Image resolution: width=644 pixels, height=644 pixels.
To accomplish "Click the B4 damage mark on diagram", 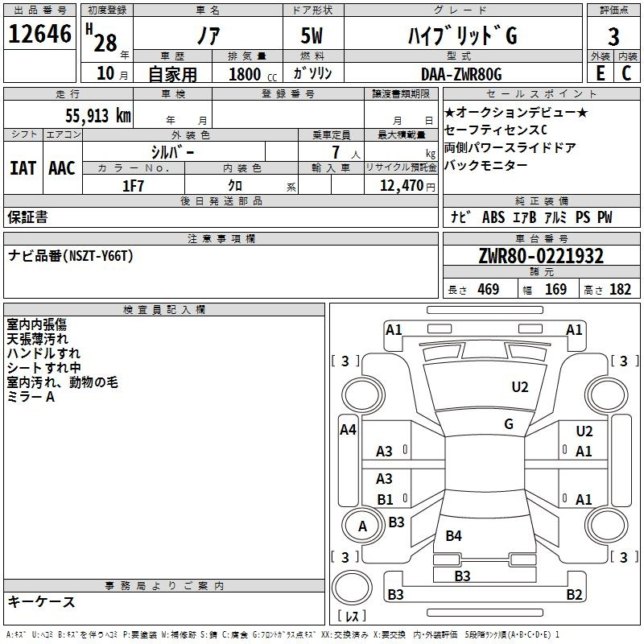I will pos(453,535).
